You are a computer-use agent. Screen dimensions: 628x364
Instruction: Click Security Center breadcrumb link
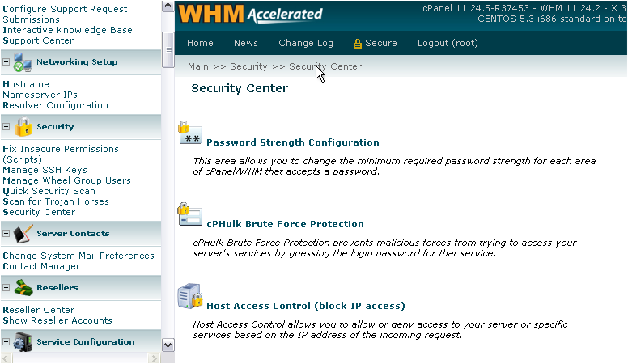325,66
